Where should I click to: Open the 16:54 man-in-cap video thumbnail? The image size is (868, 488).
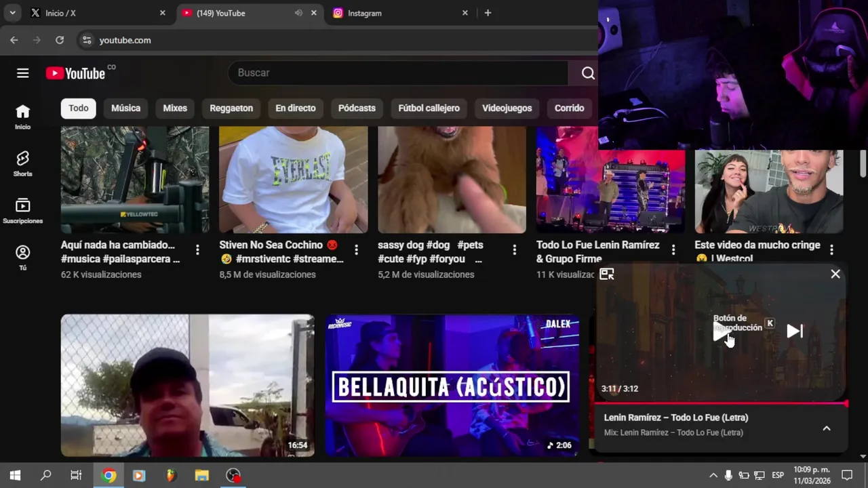(188, 385)
